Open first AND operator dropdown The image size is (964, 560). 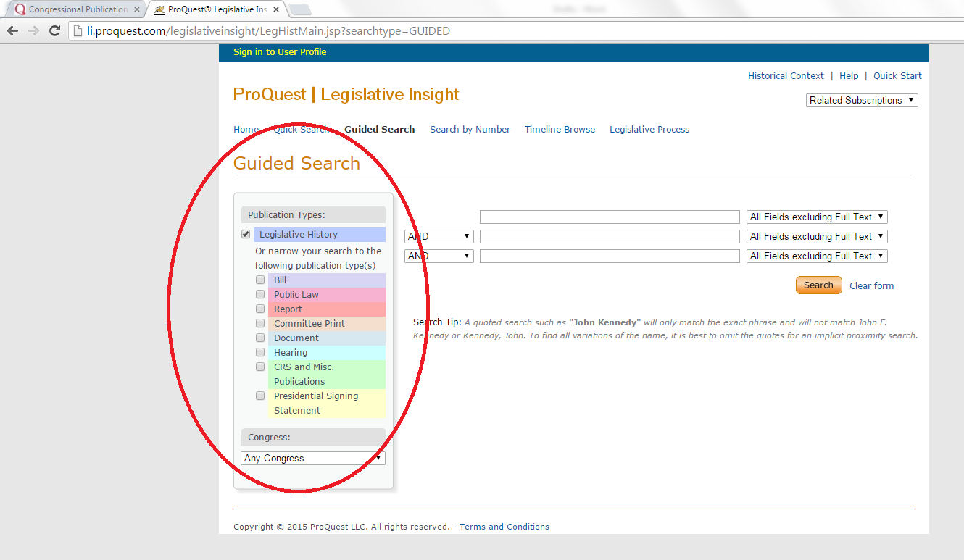tap(439, 236)
